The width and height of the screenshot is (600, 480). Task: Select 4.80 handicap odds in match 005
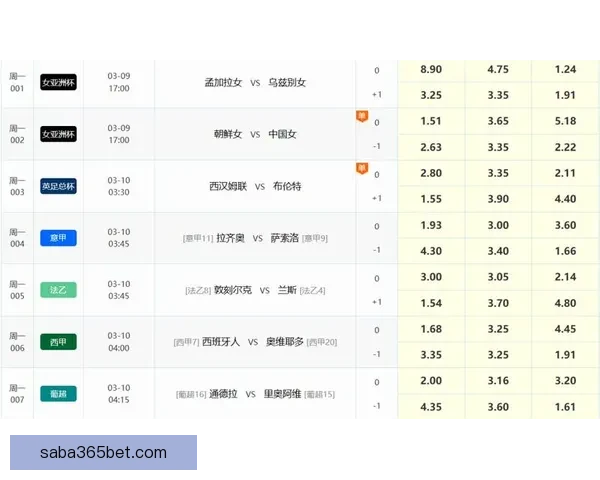pyautogui.click(x=565, y=303)
